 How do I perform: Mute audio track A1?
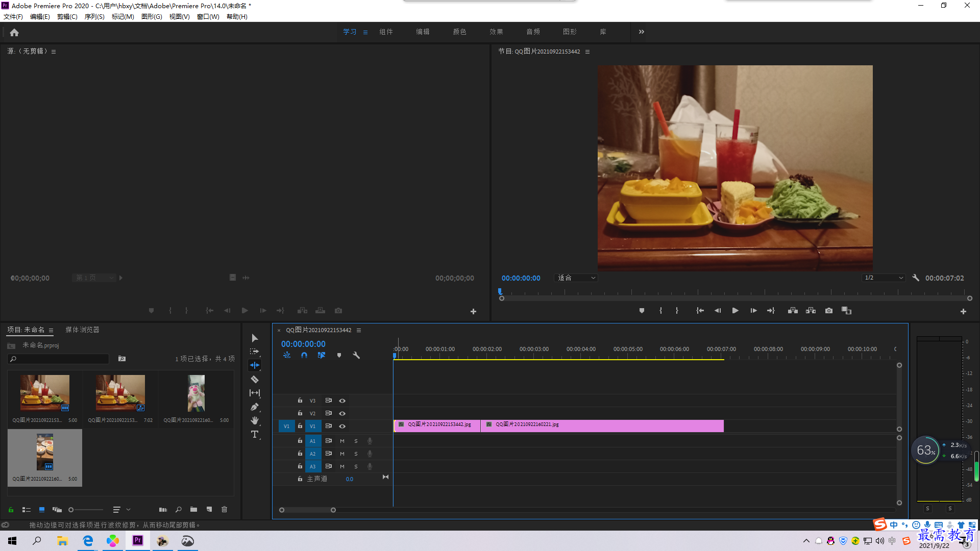click(x=342, y=441)
